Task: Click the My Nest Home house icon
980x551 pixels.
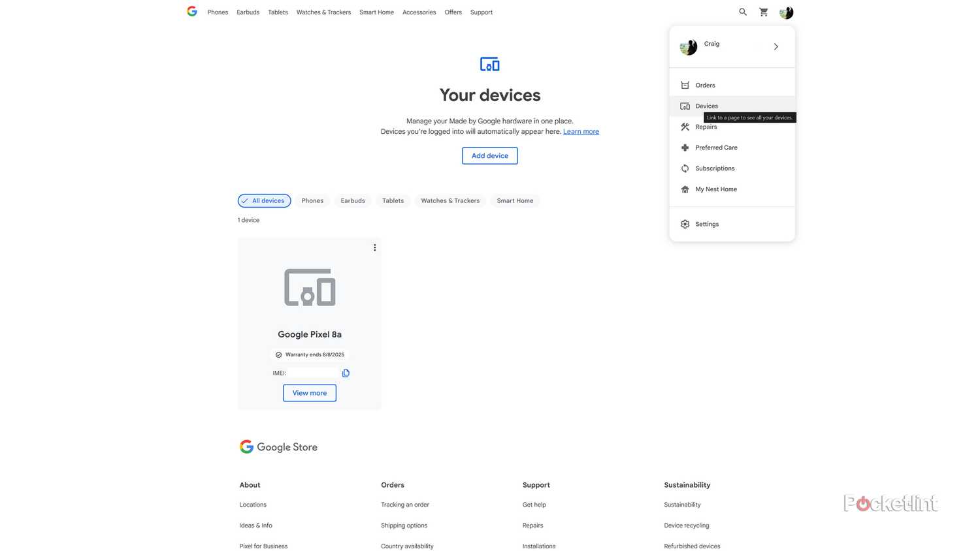Action: pyautogui.click(x=685, y=189)
